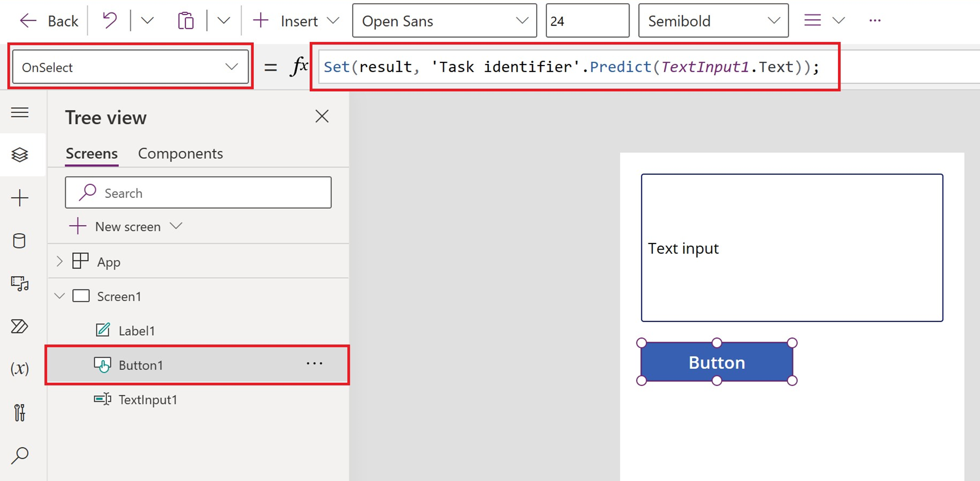Expand the alignment options chevron
This screenshot has width=980, height=481.
839,20
